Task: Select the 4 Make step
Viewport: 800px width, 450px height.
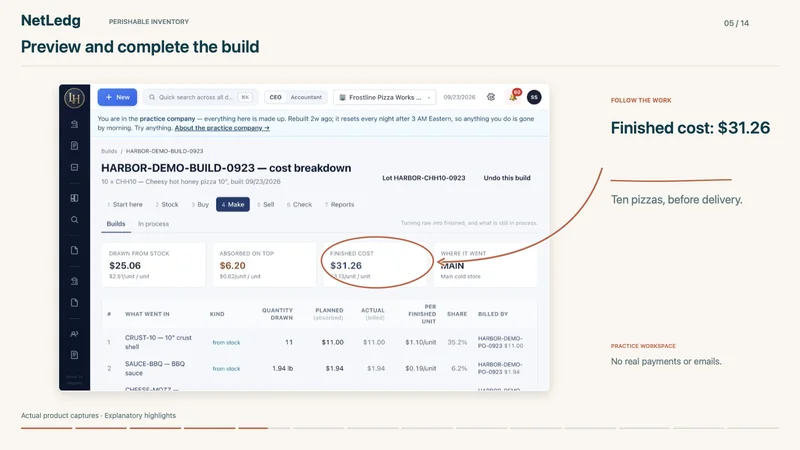Action: coord(233,205)
